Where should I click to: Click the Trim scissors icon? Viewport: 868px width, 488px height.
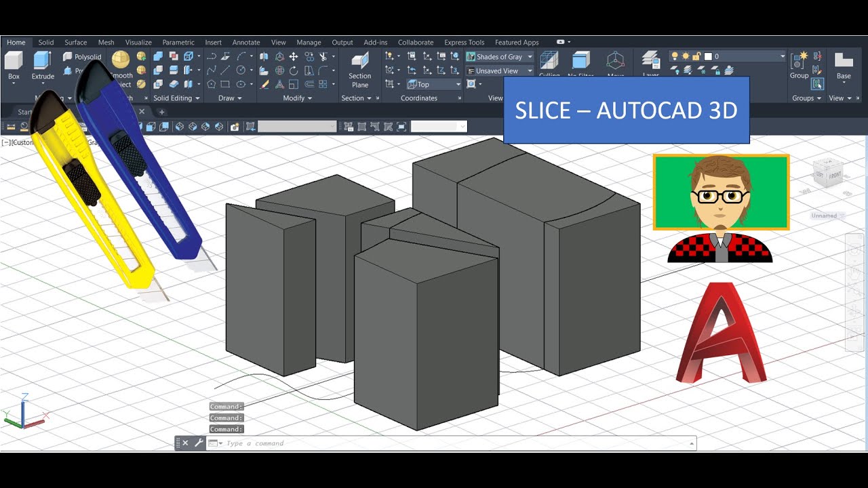[x=324, y=57]
